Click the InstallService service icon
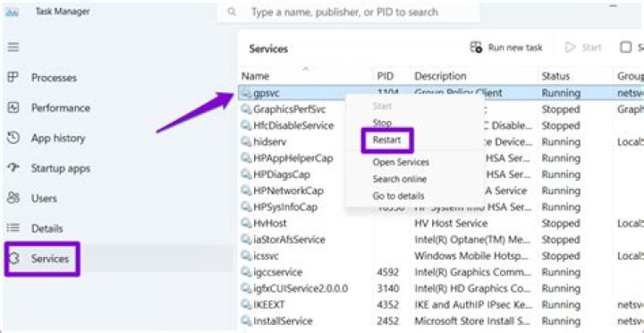 tap(246, 320)
